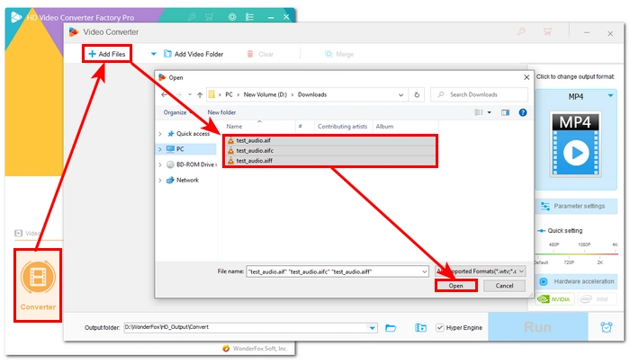Open the output folder location icon

[x=420, y=328]
